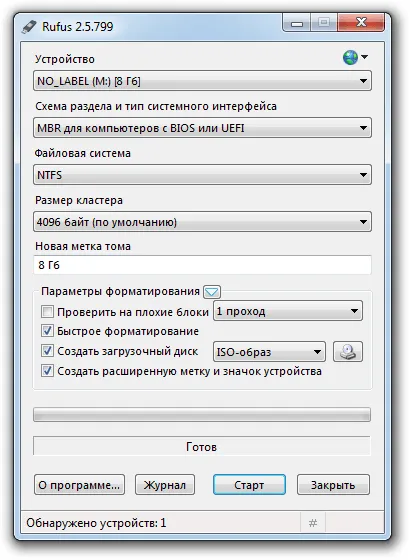Collapse the format options arrow toggle
Image resolution: width=410 pixels, height=560 pixels.
(212, 292)
